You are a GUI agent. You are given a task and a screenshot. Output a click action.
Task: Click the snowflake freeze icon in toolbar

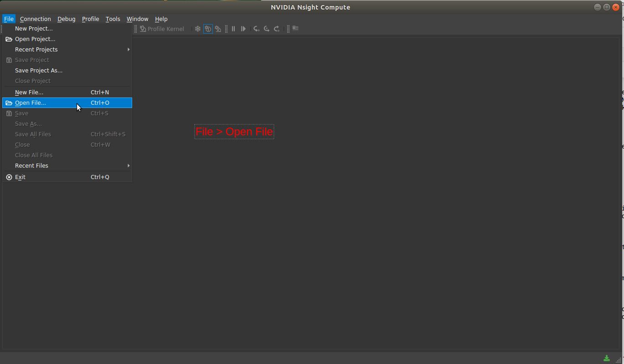point(198,29)
